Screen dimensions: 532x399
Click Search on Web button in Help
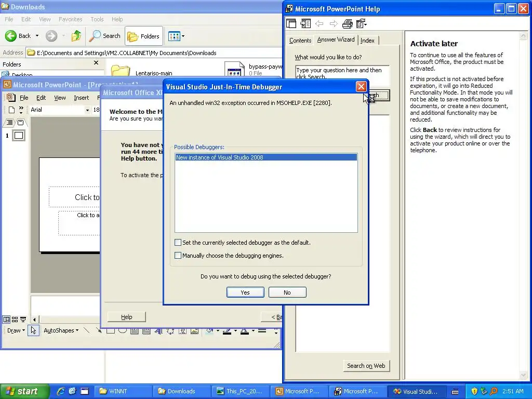tap(366, 366)
